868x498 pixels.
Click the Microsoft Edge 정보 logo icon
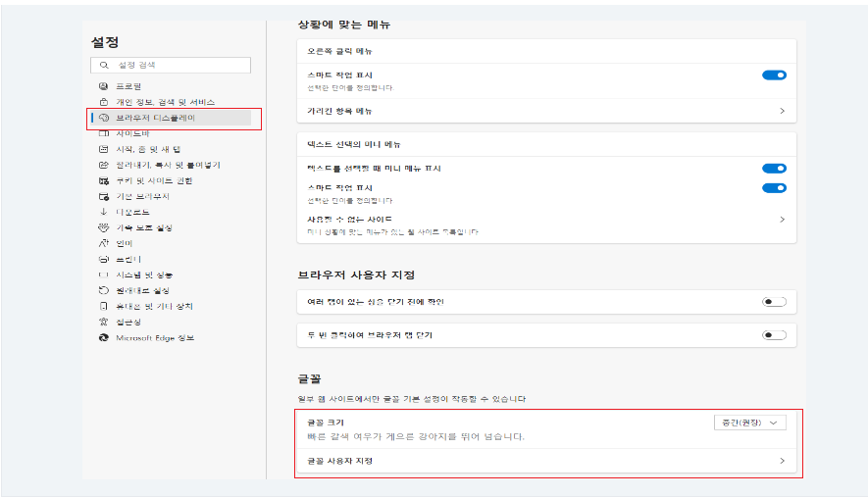click(103, 337)
